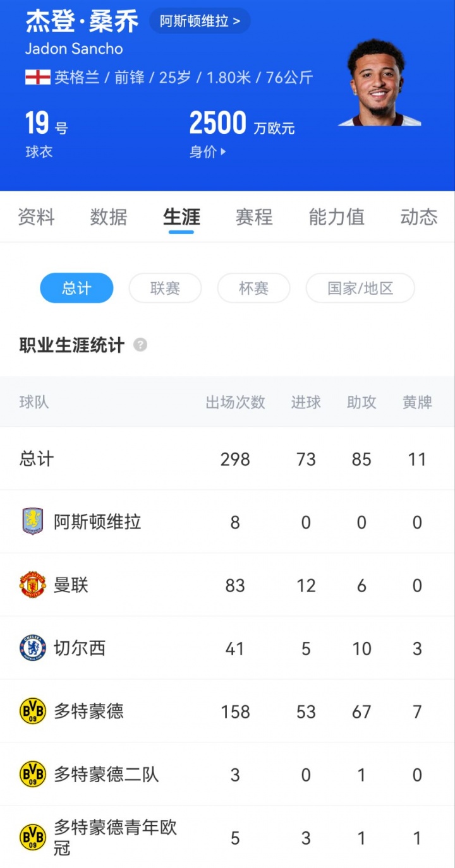
Task: Select the 国家/地区 filter pill
Action: coord(360,288)
